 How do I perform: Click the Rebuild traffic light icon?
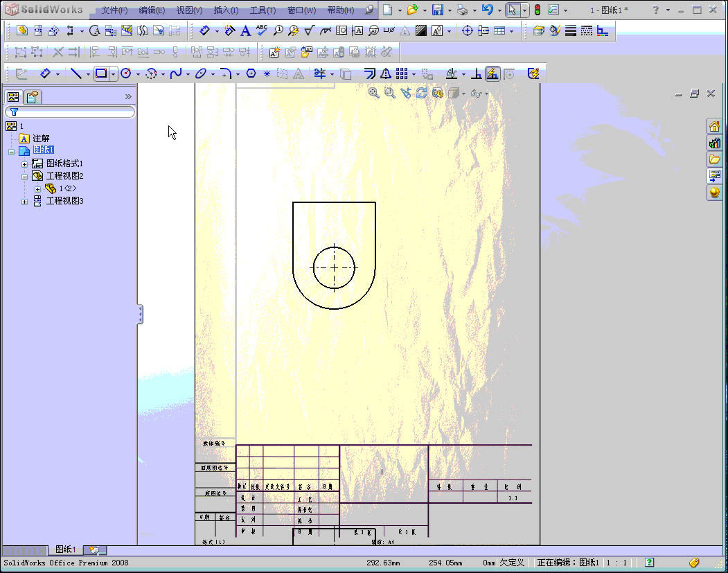[538, 10]
